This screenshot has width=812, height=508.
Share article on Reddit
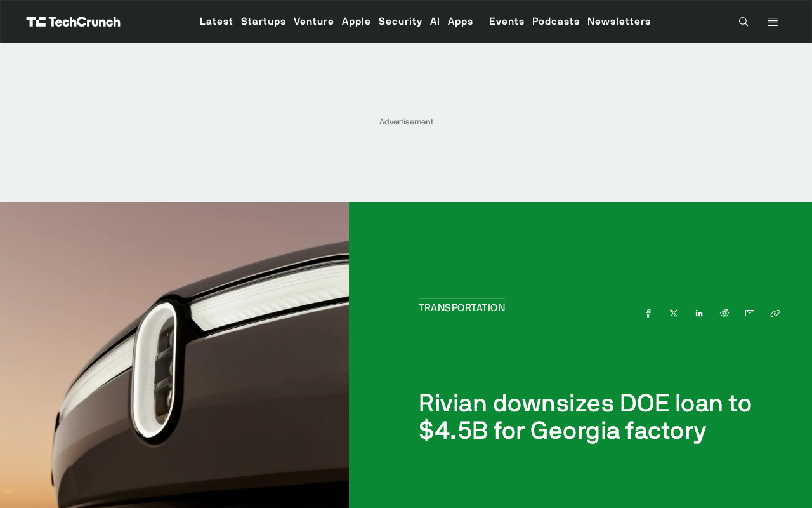724,313
